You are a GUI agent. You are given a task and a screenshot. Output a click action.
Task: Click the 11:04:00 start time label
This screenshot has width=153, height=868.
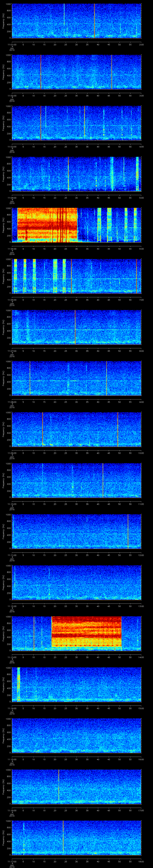pyautogui.click(x=12, y=198)
